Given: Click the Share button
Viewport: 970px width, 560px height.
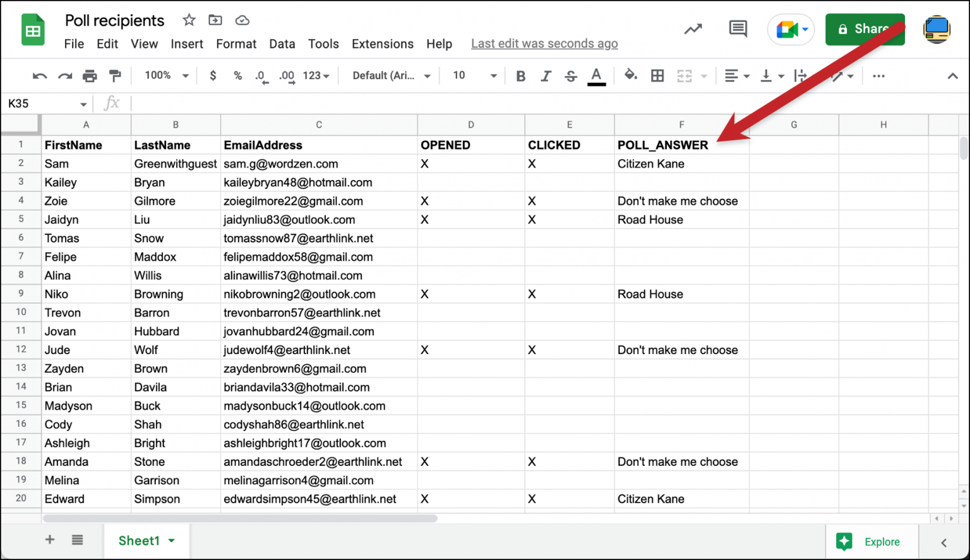Looking at the screenshot, I should 865,29.
